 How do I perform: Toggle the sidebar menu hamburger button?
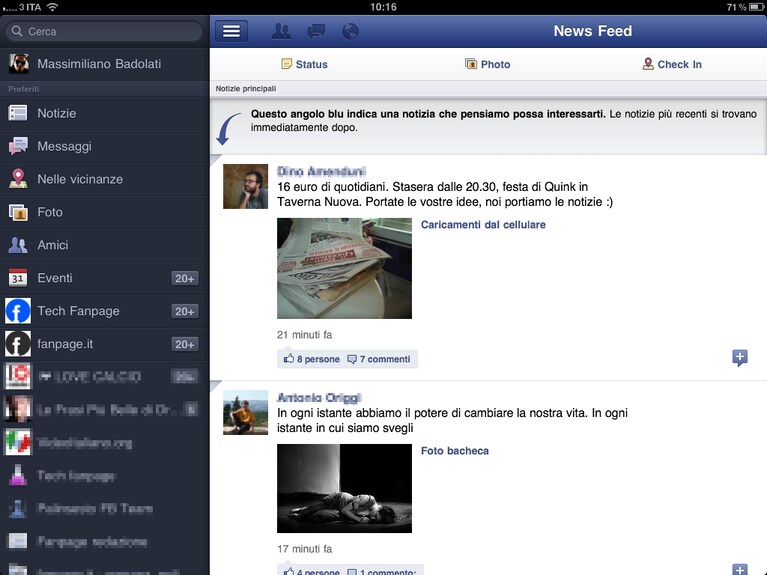[231, 31]
